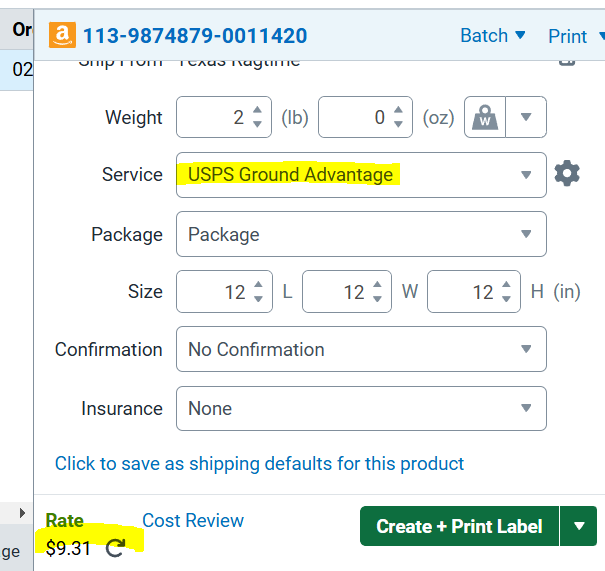Open service settings gear icon
Image resolution: width=605 pixels, height=571 pixels.
(567, 174)
